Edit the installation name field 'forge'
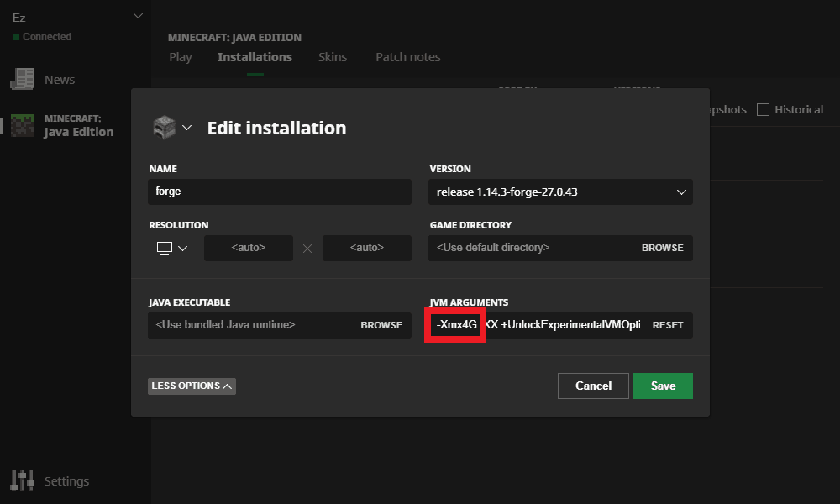 [x=280, y=192]
